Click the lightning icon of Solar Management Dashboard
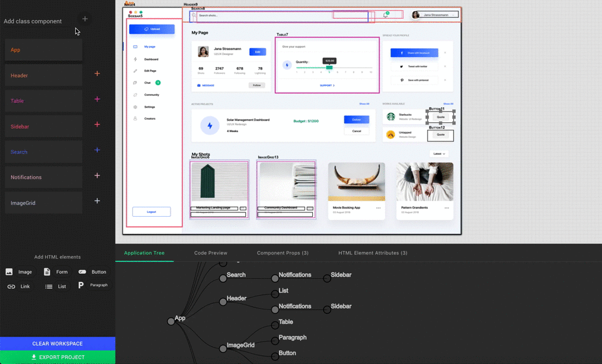Screen dimensions: 602x364 tap(210, 125)
